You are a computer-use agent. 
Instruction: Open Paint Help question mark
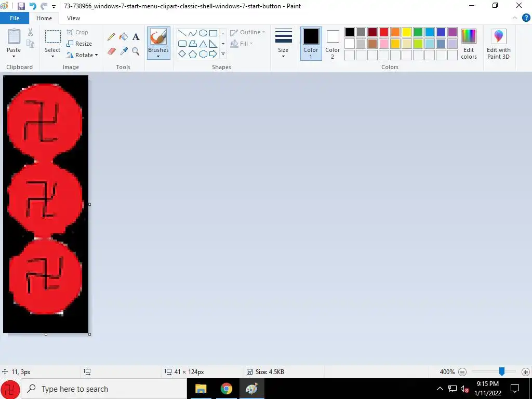[526, 18]
